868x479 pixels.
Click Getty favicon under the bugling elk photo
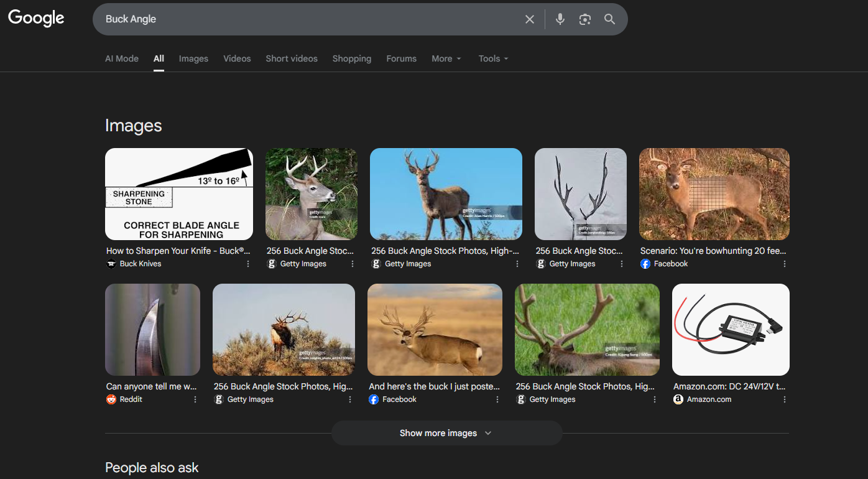[x=219, y=399]
